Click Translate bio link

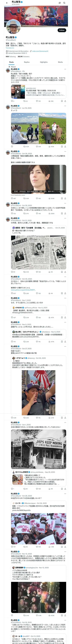tap(10, 48)
